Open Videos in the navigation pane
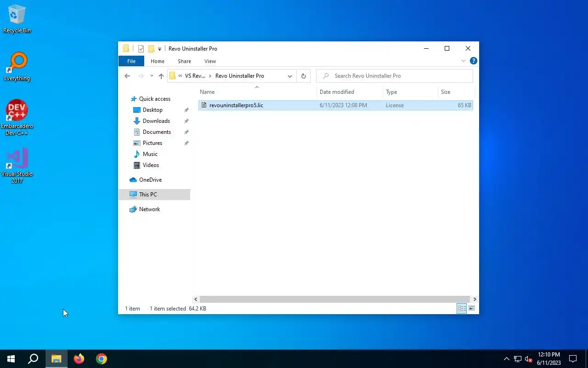 click(151, 165)
